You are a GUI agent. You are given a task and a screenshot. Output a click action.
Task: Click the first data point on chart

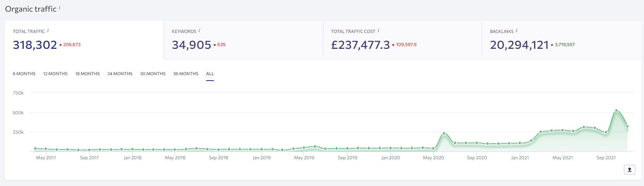click(35, 148)
